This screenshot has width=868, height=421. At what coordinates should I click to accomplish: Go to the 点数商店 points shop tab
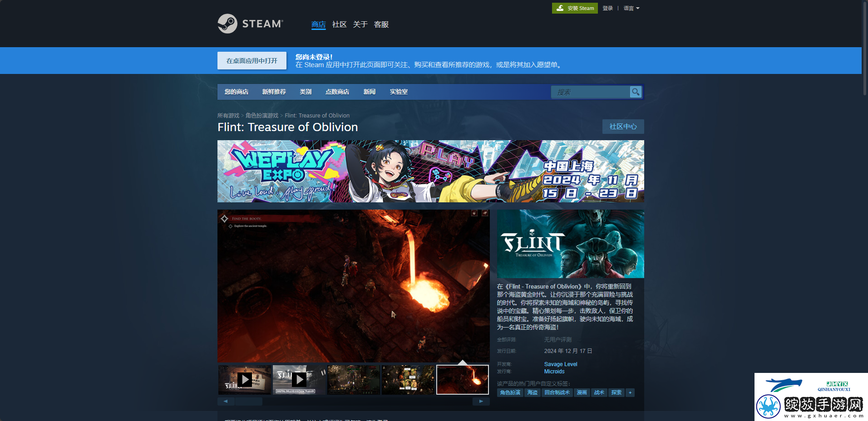pyautogui.click(x=337, y=92)
